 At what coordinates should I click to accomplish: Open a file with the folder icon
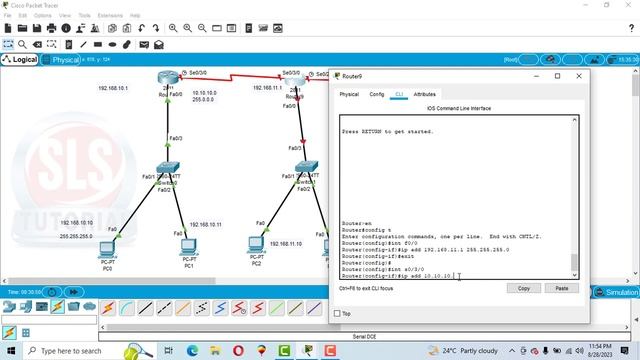[x=22, y=28]
